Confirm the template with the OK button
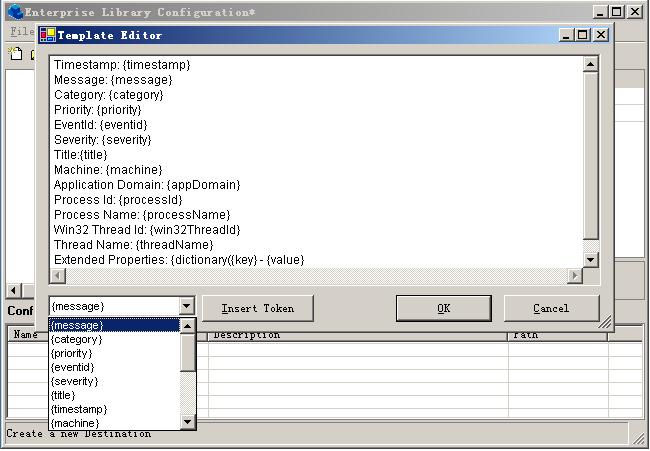650x451 pixels. pos(443,308)
